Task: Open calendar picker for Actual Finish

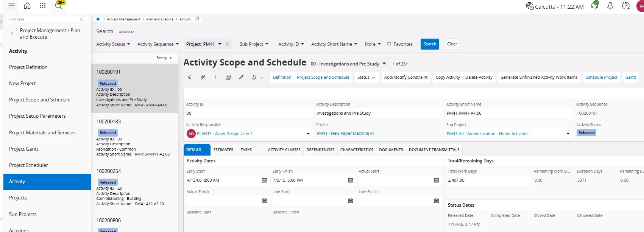Action: tap(264, 201)
